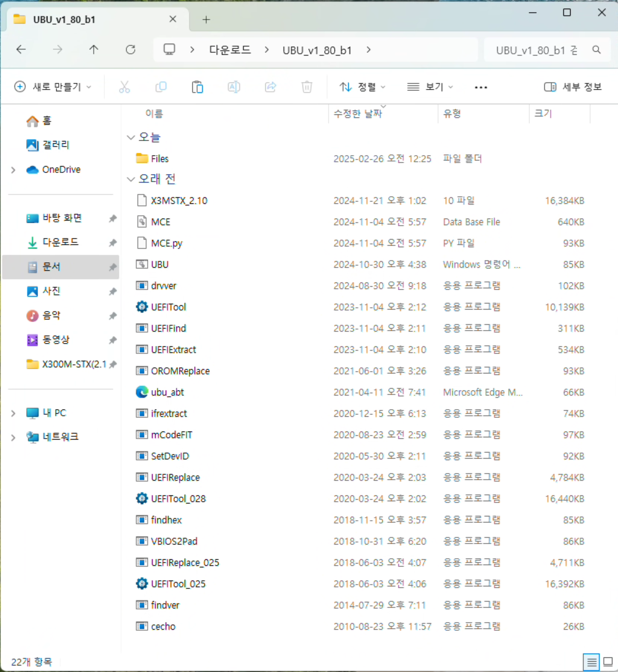618x672 pixels.
Task: Open Music (음악) in sidebar
Action: tap(43, 315)
